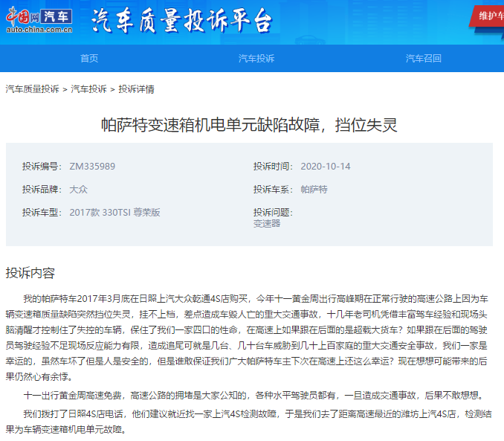Click the 投诉车系 label
The width and height of the screenshot is (504, 441).
[273, 189]
